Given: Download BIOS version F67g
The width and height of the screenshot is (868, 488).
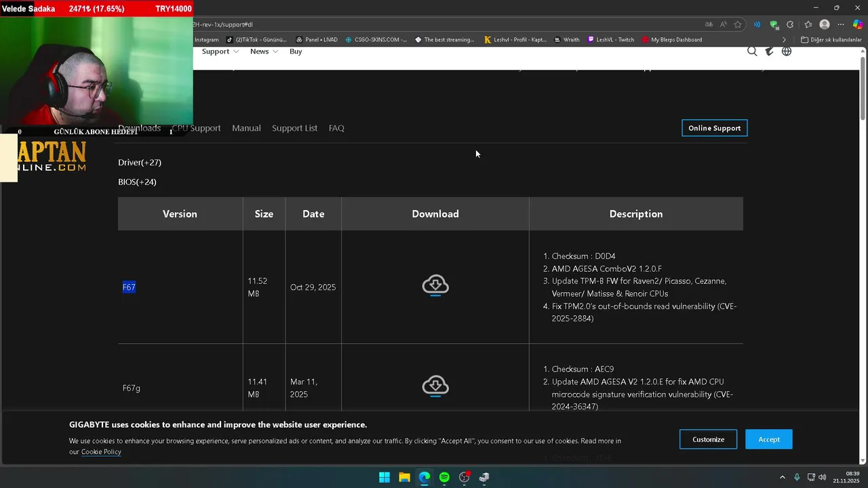Looking at the screenshot, I should pos(435,386).
